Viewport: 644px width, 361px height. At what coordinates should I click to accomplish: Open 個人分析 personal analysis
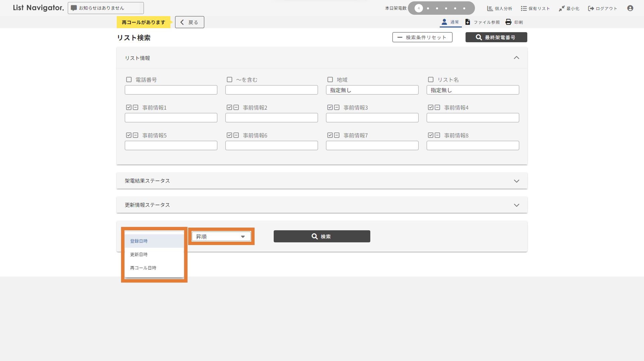(x=499, y=8)
